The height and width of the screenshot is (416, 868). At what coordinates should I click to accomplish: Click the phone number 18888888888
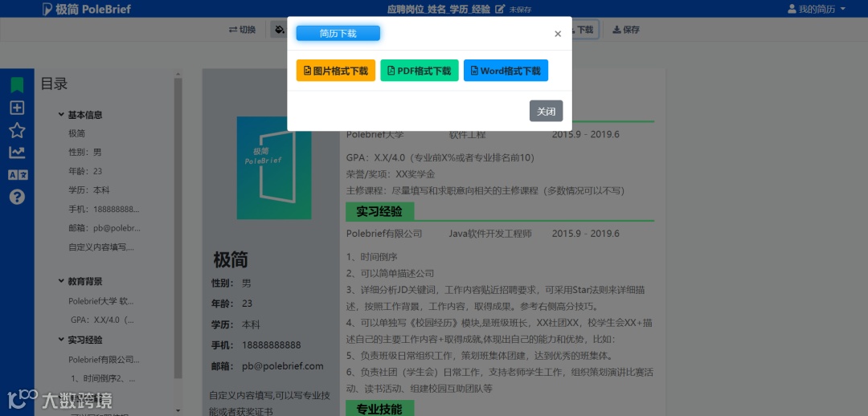tap(272, 345)
